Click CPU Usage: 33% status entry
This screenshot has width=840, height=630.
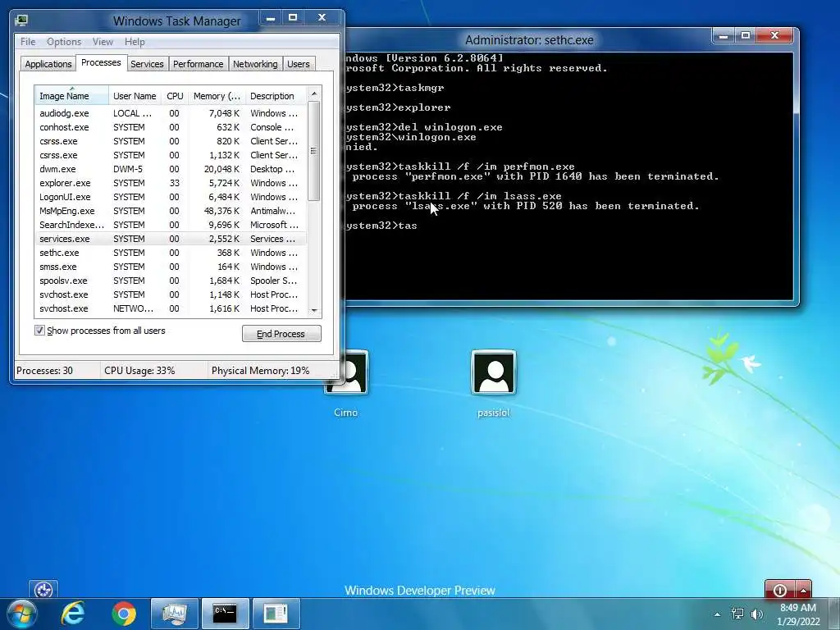click(x=139, y=371)
